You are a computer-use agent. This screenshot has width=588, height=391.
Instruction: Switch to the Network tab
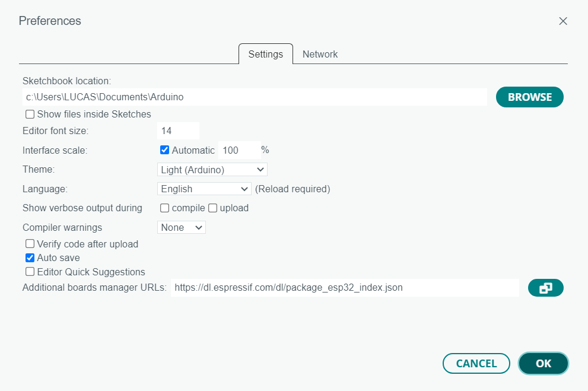(x=320, y=55)
